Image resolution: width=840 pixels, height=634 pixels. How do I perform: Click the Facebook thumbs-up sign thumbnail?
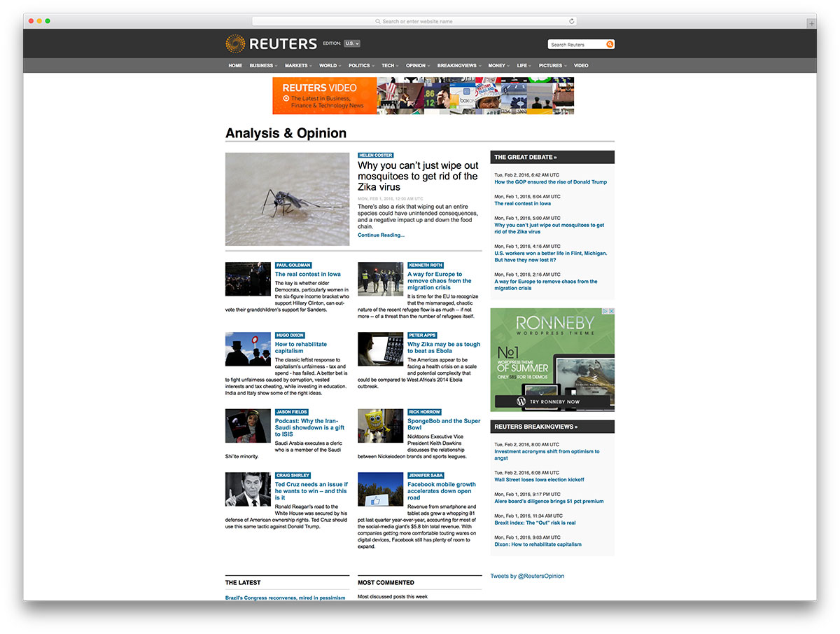tap(380, 489)
